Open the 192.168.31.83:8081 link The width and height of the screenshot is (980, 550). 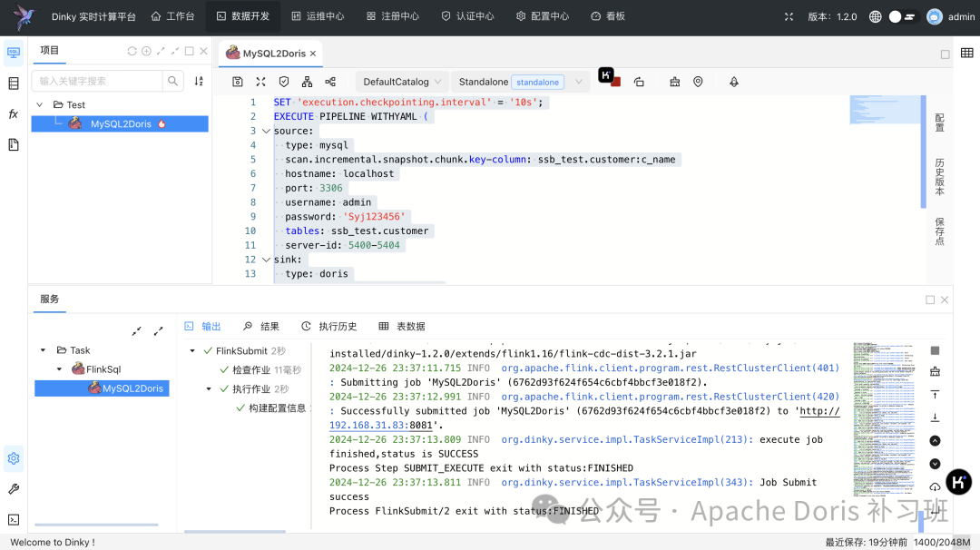pos(380,425)
